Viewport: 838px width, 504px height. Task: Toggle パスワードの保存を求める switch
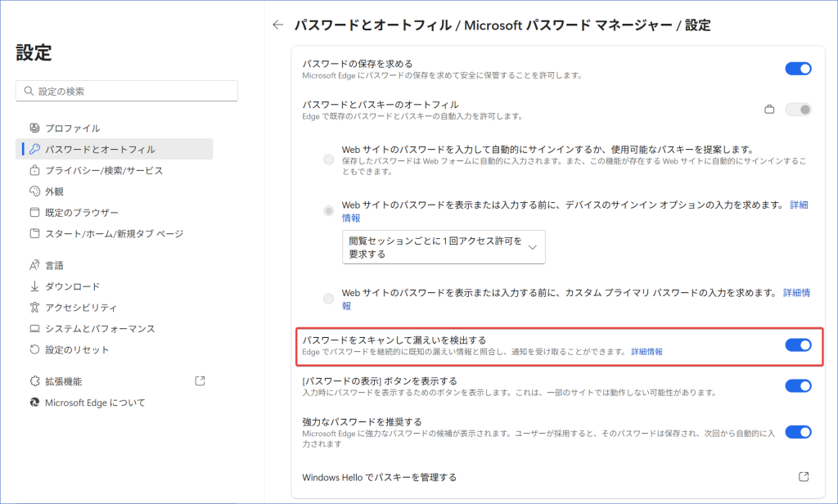(798, 69)
